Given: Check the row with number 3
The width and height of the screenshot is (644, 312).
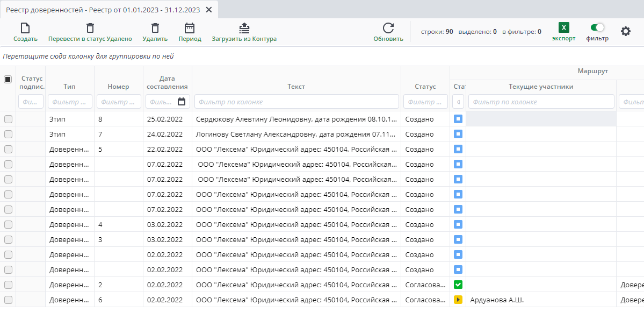Looking at the screenshot, I should [8, 239].
